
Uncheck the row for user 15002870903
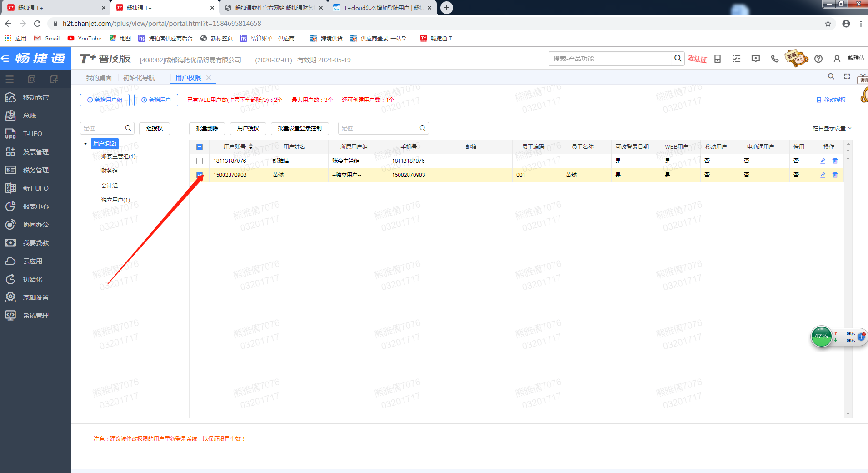tap(200, 175)
